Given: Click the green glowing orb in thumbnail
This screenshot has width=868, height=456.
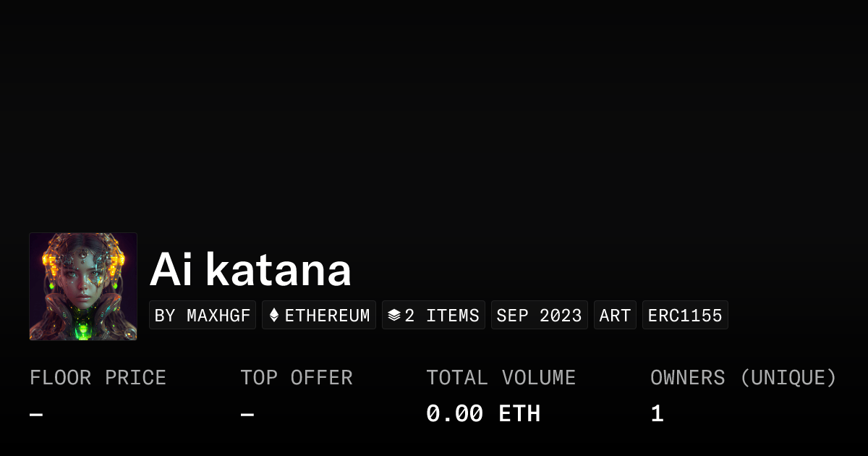Looking at the screenshot, I should tap(84, 329).
